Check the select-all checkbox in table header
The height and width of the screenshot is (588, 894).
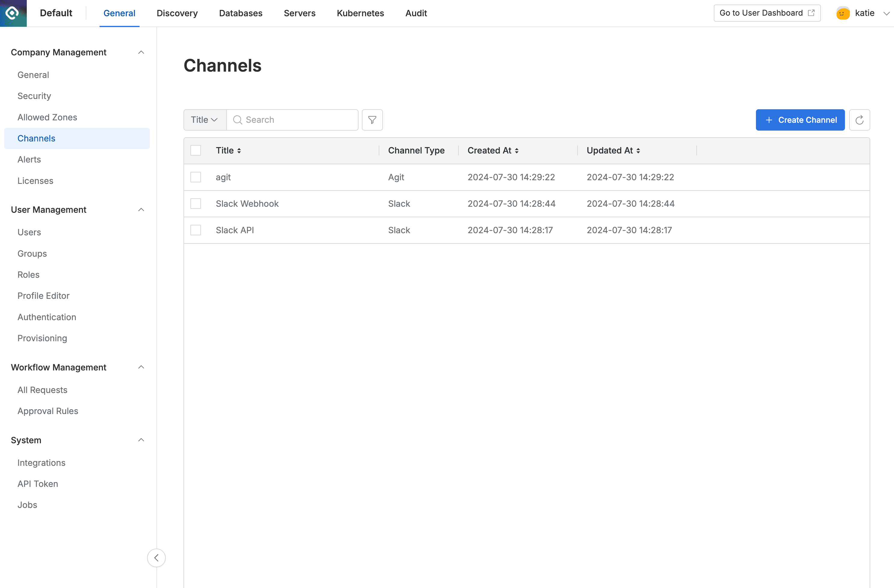coord(196,150)
